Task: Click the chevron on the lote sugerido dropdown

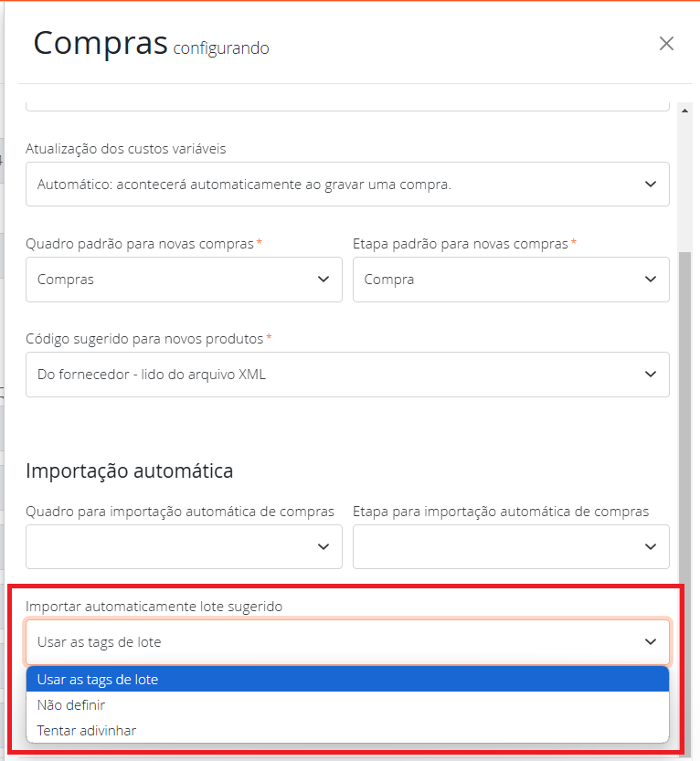Action: 651,641
